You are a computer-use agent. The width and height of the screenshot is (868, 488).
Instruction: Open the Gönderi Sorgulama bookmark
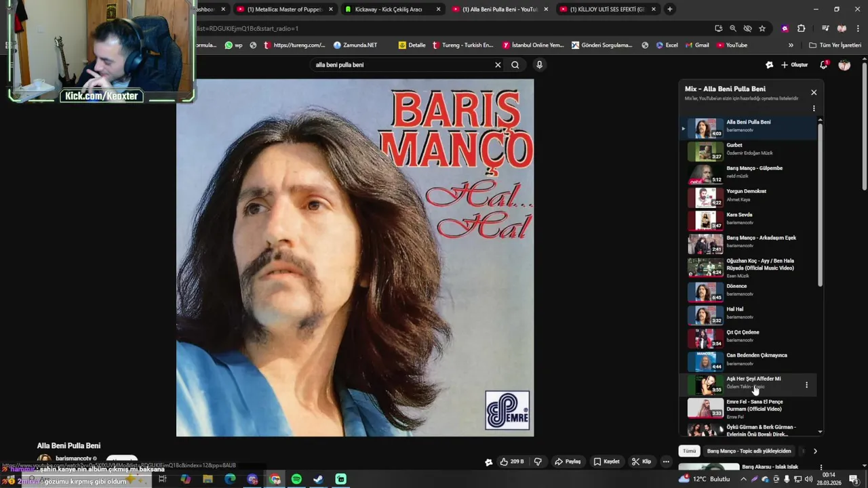coord(601,45)
